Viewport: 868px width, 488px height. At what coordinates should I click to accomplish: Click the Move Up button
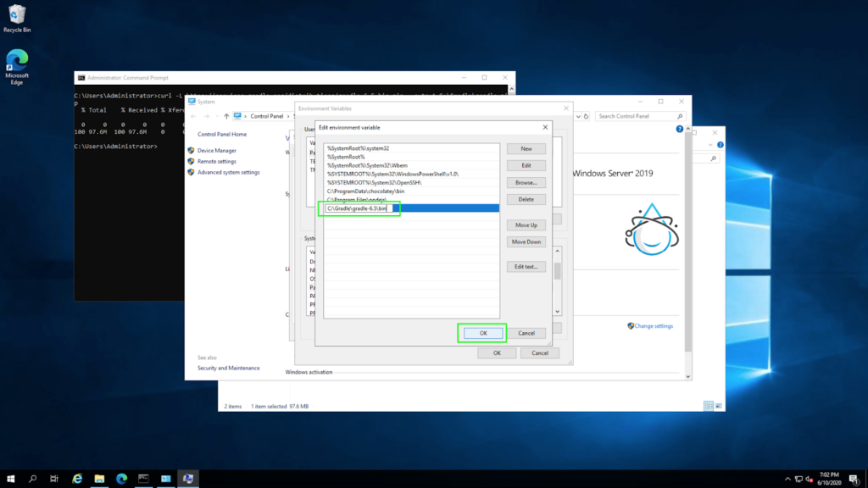[526, 225]
